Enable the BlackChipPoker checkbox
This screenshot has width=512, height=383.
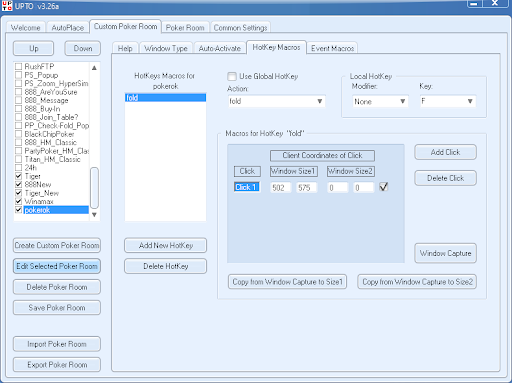coord(19,134)
